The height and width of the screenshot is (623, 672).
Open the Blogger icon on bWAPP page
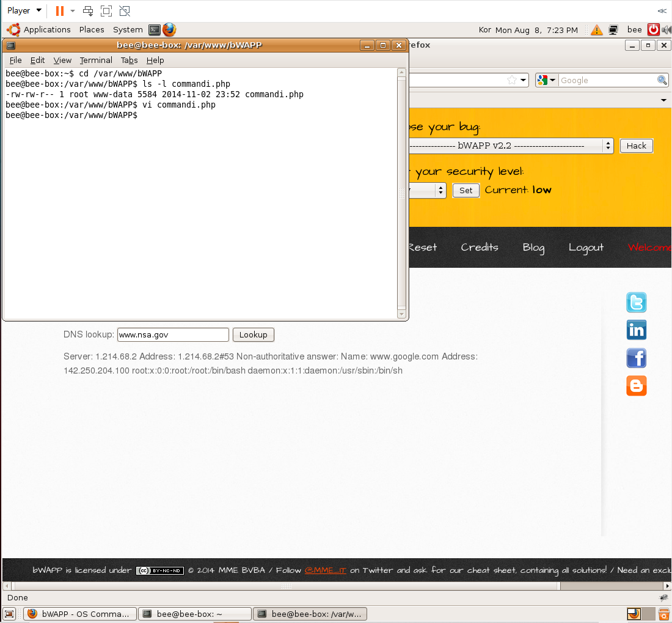(637, 386)
